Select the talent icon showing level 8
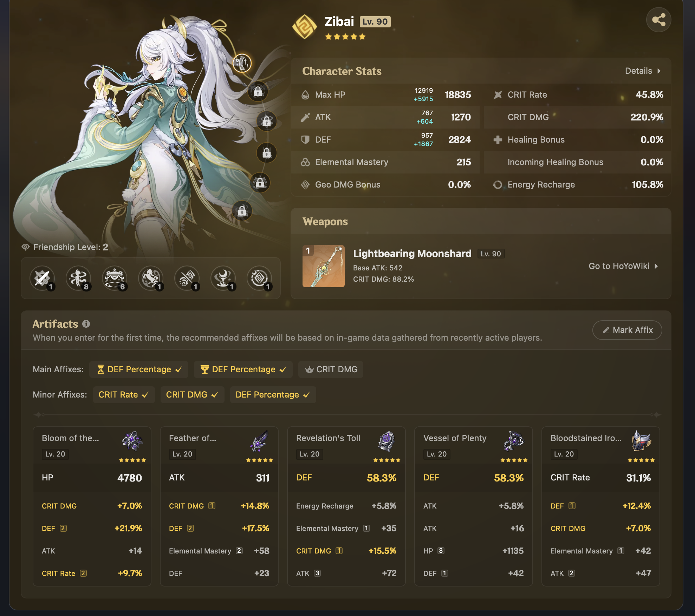Viewport: 695px width, 616px height. [78, 278]
